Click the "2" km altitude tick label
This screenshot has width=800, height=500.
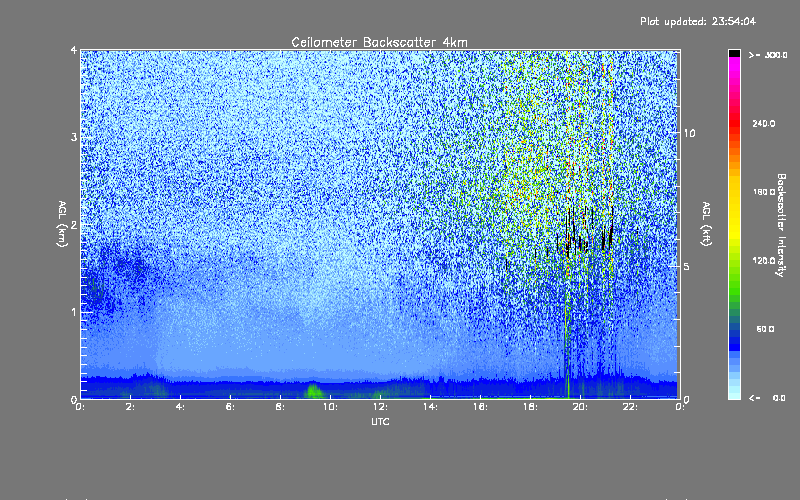(74, 225)
